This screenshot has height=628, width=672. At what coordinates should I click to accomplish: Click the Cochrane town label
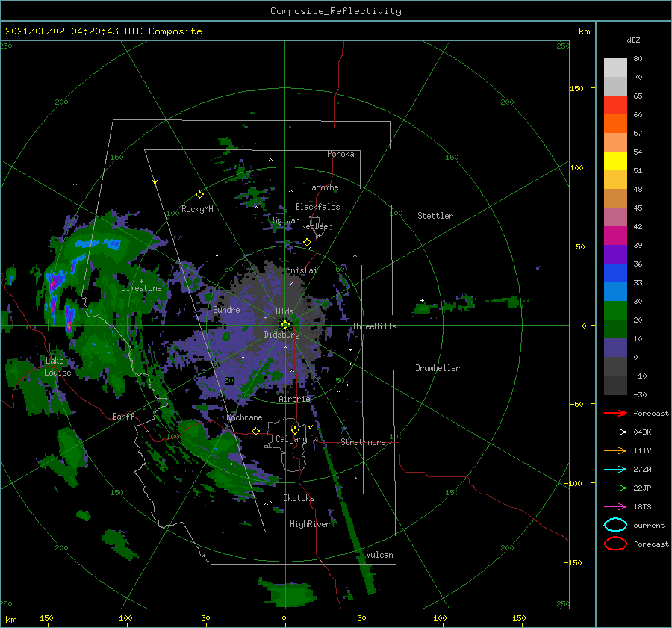(x=244, y=417)
